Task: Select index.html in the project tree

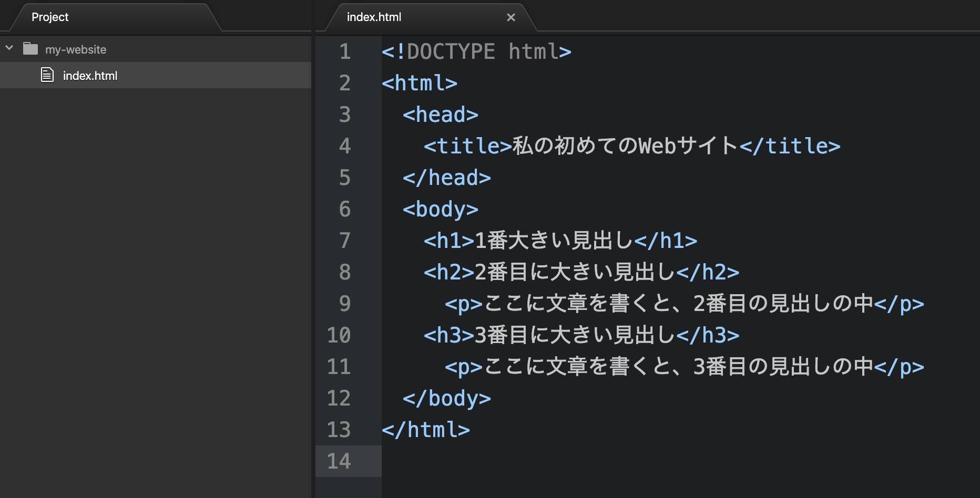Action: pos(90,76)
